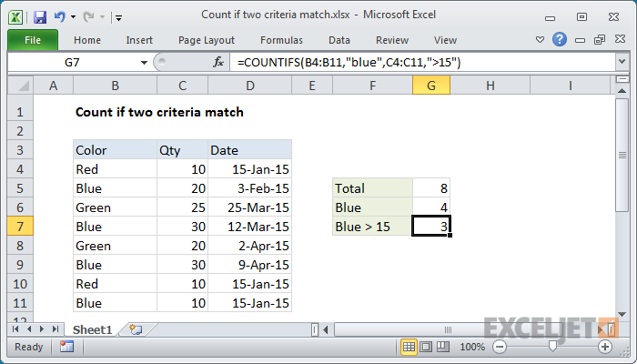The width and height of the screenshot is (637, 364).
Task: Click the cell with date 9-Apr-15
Action: pyautogui.click(x=250, y=265)
